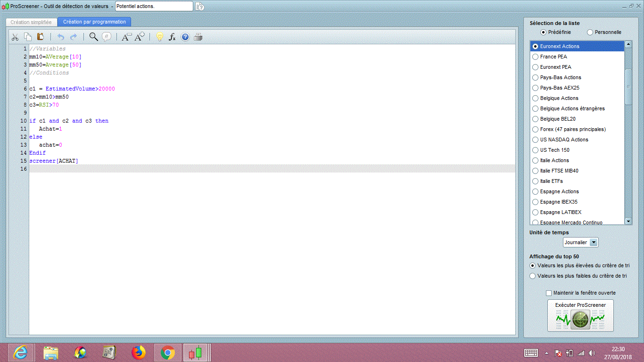Choose the France PEA list

point(578,57)
